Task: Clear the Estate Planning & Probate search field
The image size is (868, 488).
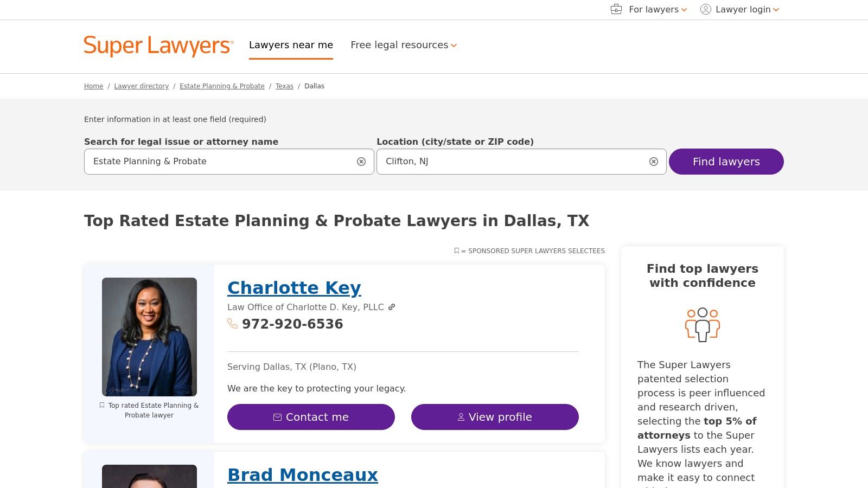Action: (361, 161)
